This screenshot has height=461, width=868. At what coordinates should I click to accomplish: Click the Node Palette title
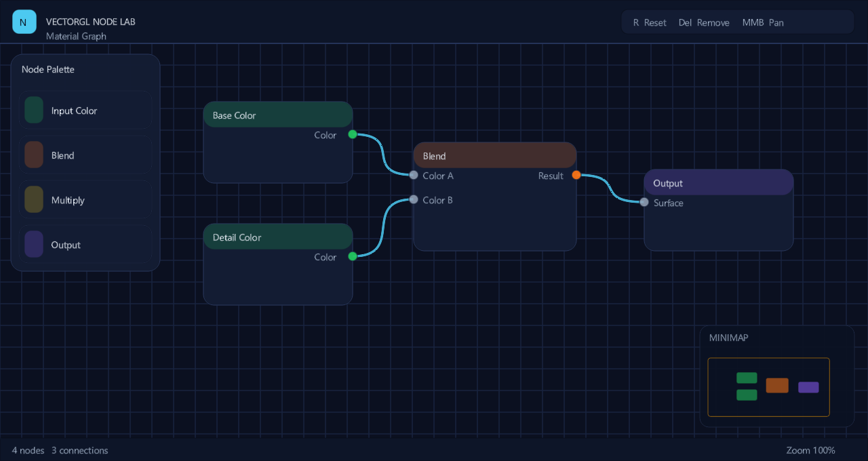(x=48, y=69)
